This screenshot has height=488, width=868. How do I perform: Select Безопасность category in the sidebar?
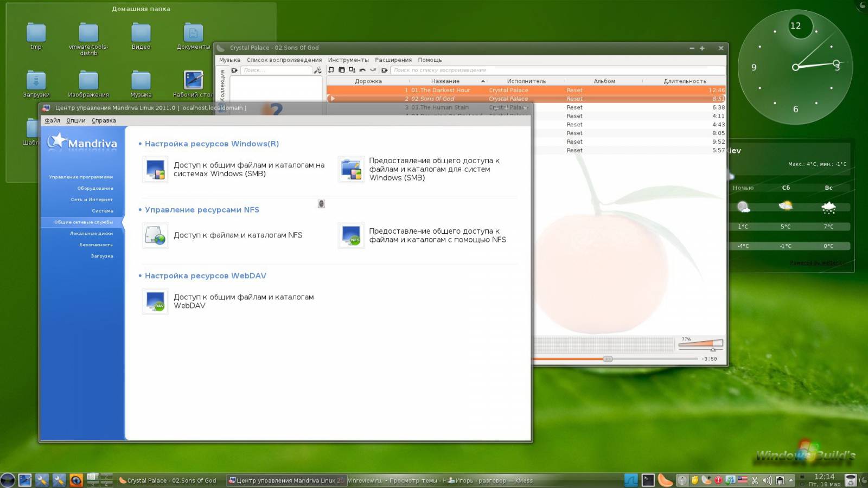pos(96,245)
